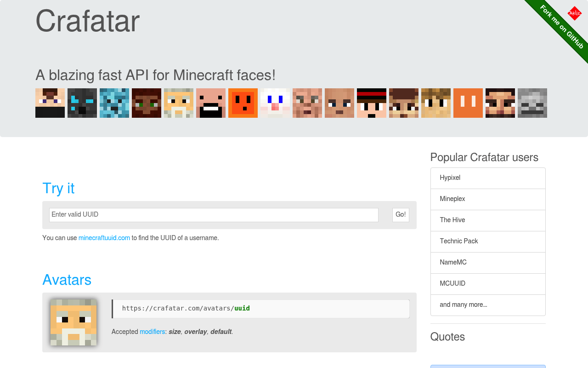Click the Go! button
Viewport: 588px width, 368px height.
click(401, 215)
